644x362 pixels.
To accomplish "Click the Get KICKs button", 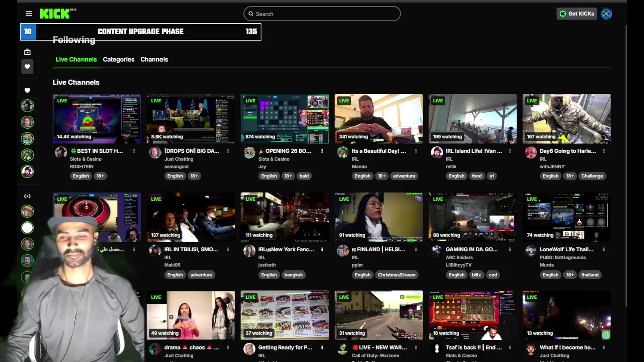I will click(x=577, y=14).
